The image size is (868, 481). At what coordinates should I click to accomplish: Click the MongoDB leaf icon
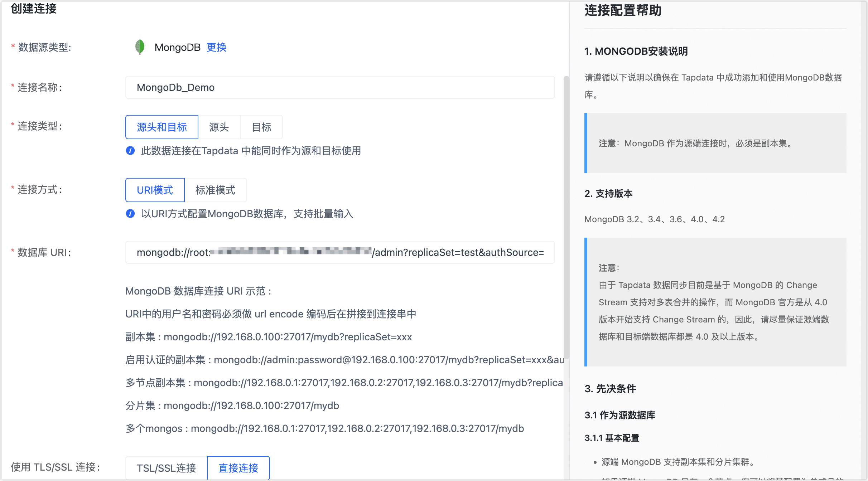[140, 47]
